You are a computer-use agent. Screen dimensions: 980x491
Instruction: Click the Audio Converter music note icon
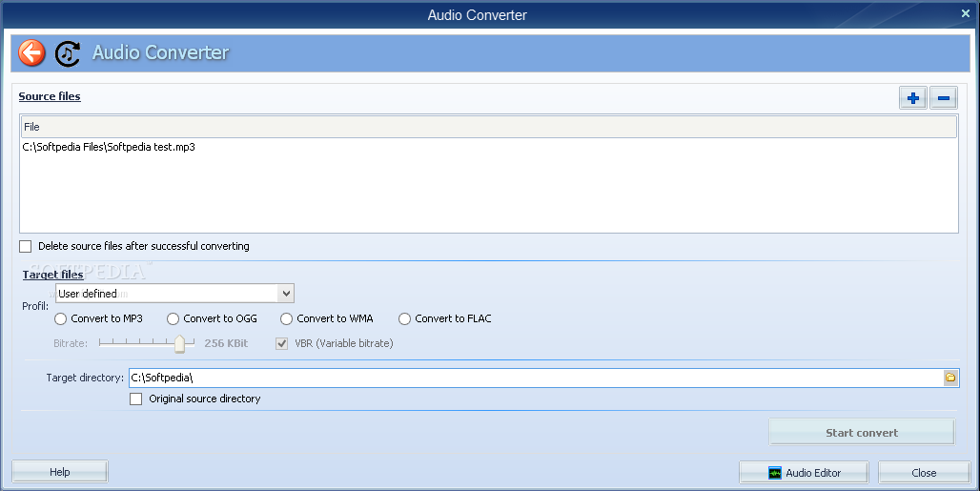tap(68, 53)
